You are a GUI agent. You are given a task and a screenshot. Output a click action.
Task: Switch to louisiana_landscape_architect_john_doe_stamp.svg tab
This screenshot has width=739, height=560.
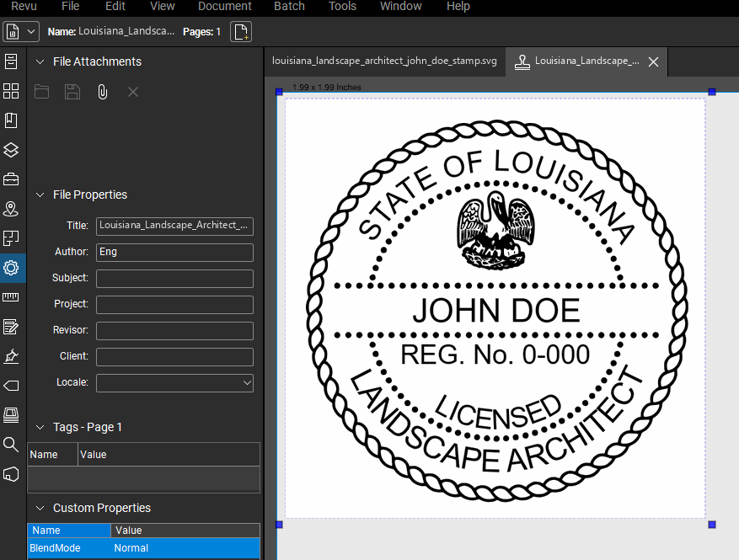coord(384,61)
